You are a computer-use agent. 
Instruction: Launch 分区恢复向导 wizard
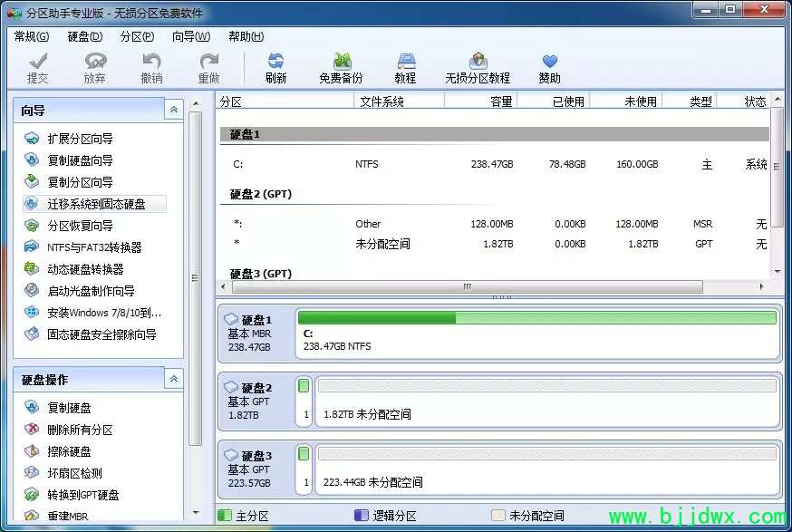coord(69,226)
